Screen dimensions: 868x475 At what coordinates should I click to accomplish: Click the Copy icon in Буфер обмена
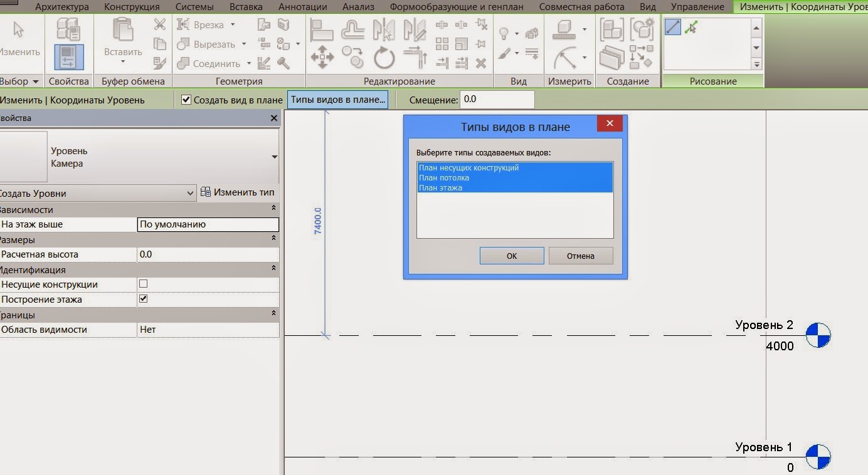160,44
